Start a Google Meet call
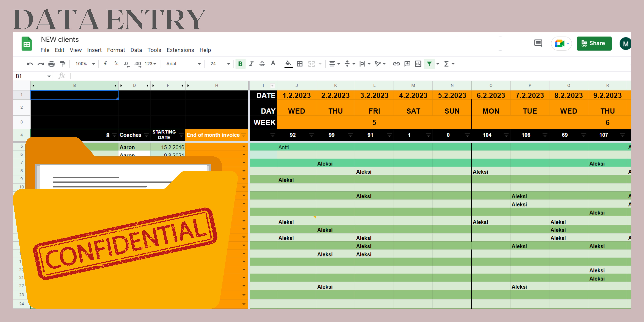The image size is (644, 322). tap(562, 44)
